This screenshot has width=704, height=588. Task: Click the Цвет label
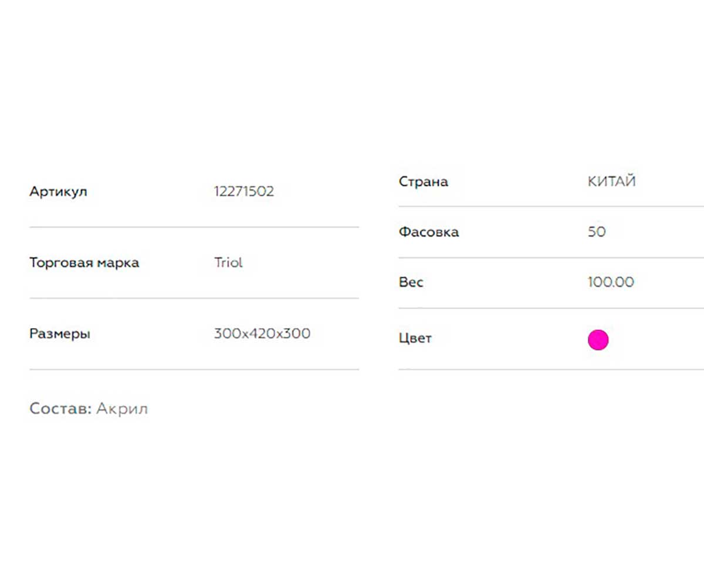pyautogui.click(x=415, y=339)
